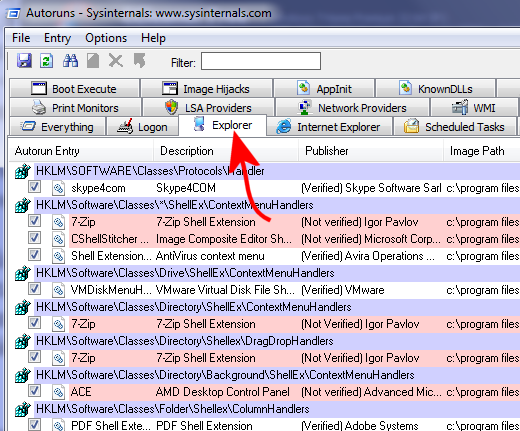Open the AppInit tab

point(324,89)
